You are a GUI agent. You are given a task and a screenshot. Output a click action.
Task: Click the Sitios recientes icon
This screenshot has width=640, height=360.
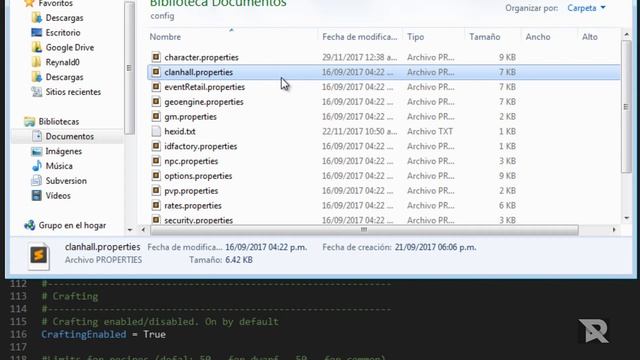point(36,92)
